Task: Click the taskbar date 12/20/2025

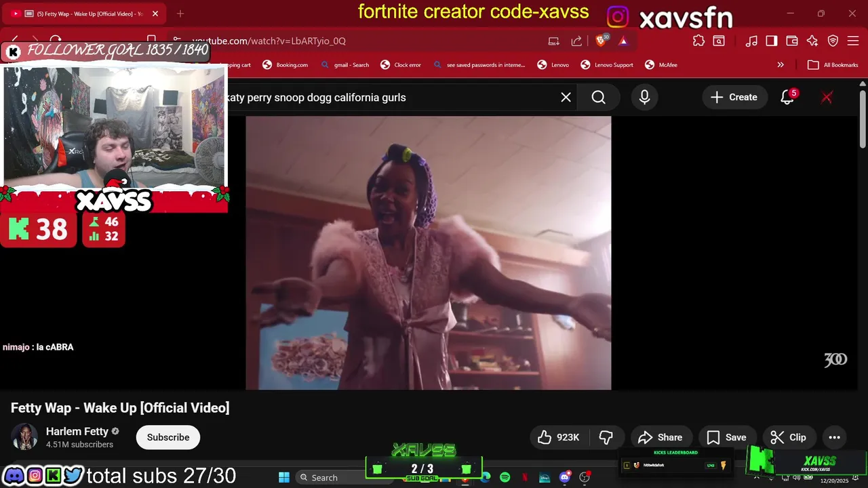Action: point(834,481)
